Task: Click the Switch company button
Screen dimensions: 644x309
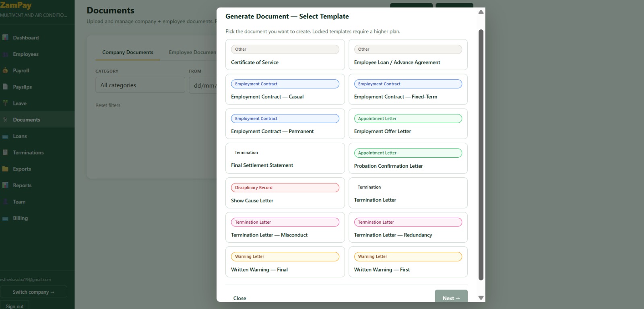Action: pos(33,292)
